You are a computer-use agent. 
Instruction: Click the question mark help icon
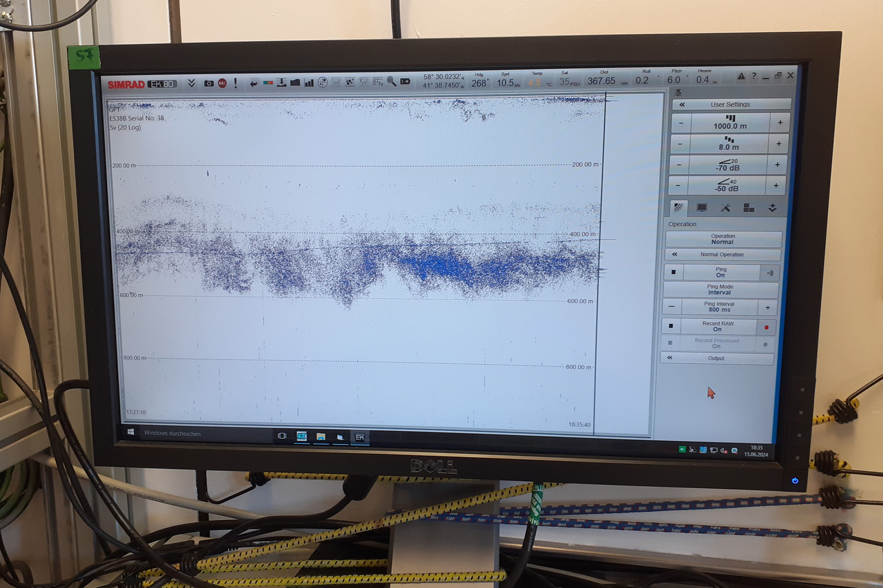(x=753, y=77)
